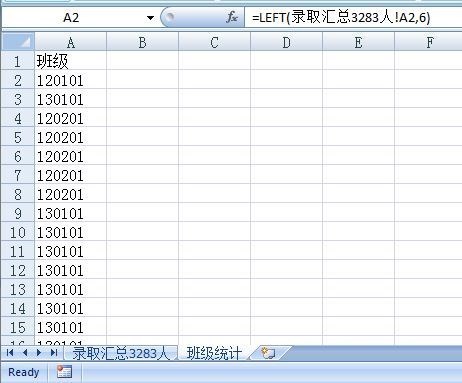
Task: Select column B header
Action: [142, 42]
